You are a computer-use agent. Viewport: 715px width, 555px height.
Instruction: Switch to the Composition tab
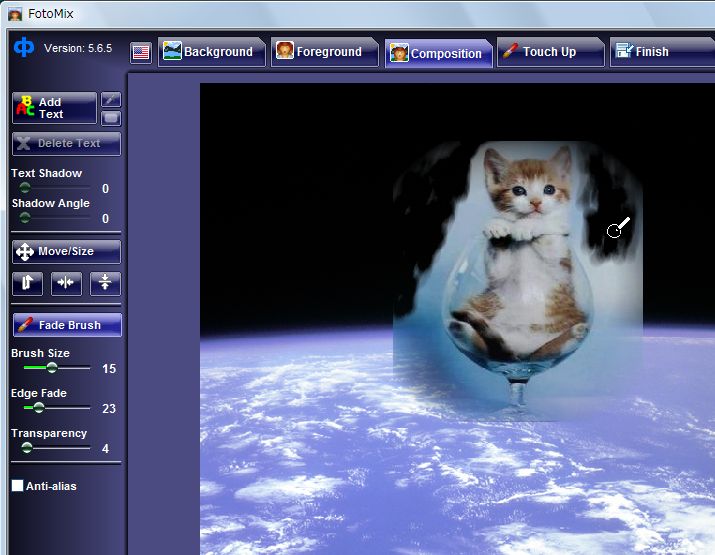pyautogui.click(x=438, y=53)
